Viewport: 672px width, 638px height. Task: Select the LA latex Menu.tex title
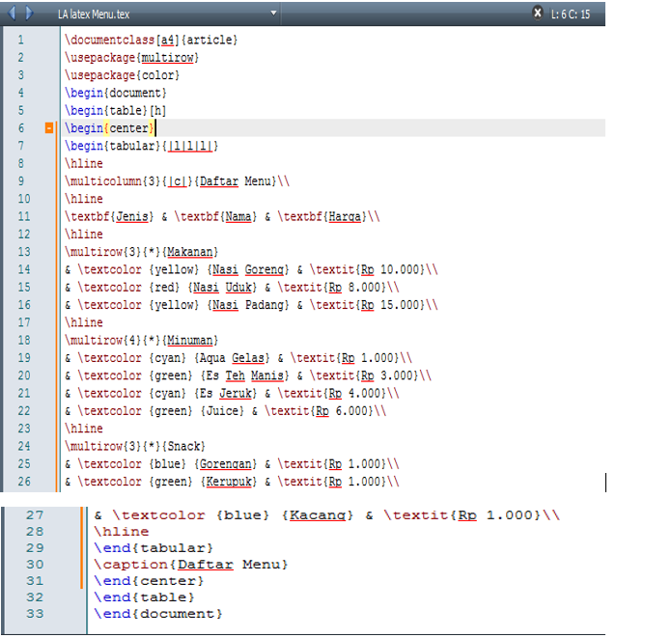point(94,14)
